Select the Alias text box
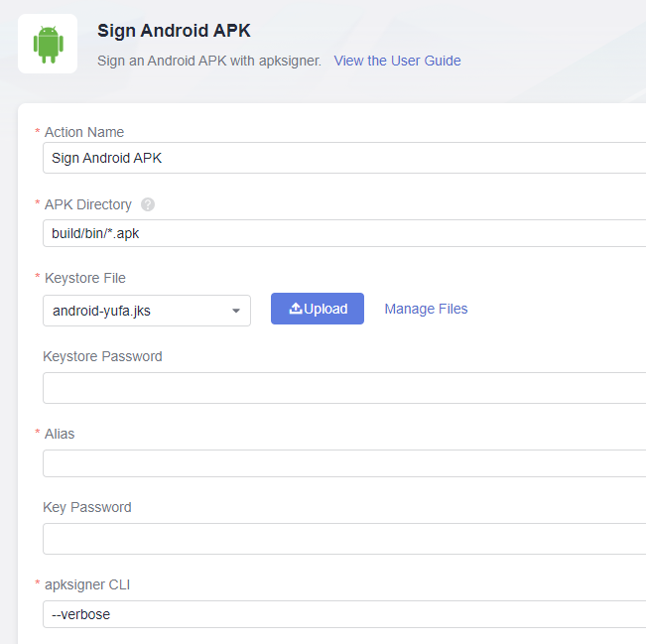 (x=343, y=463)
